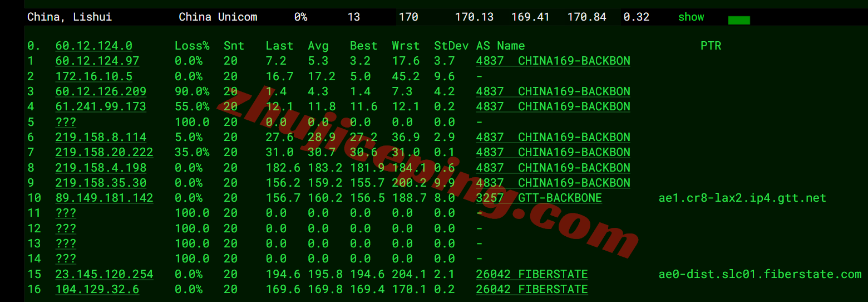Open IP link 172.16.10.5
This screenshot has width=868, height=302.
(94, 76)
